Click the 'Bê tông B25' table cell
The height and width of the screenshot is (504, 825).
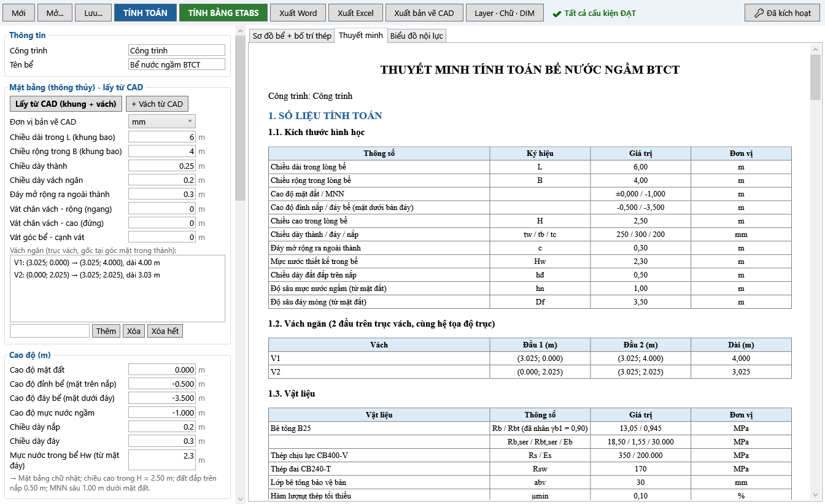coord(379,428)
